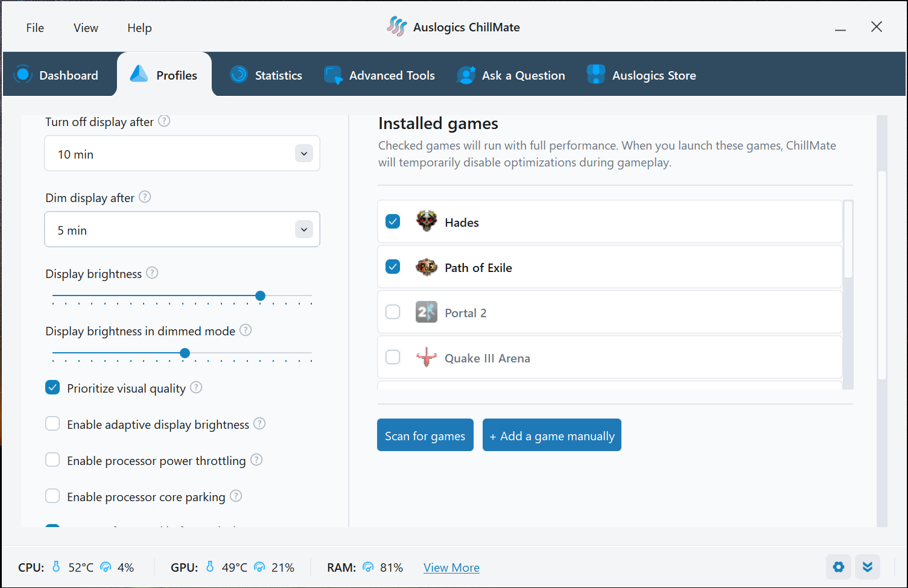The height and width of the screenshot is (588, 908).
Task: Click help icon for Prioritize visual quality
Action: pos(196,388)
